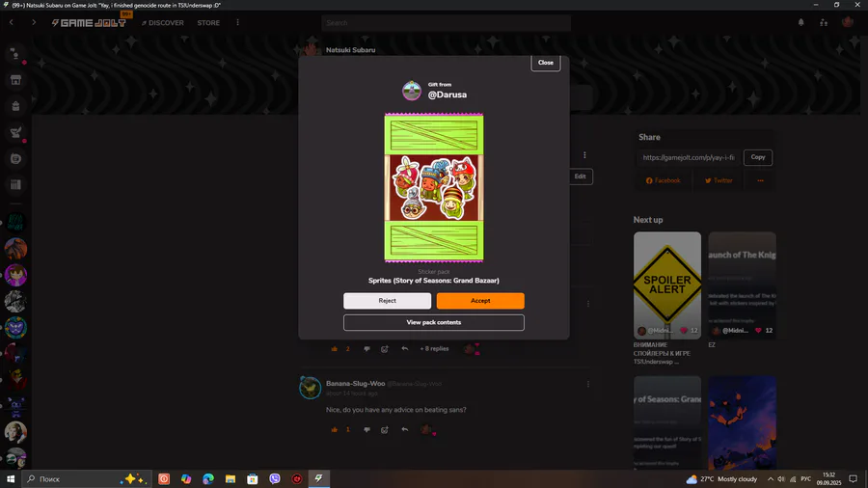Reply to the comment with 8 replies
The width and height of the screenshot is (868, 488).
pyautogui.click(x=405, y=348)
